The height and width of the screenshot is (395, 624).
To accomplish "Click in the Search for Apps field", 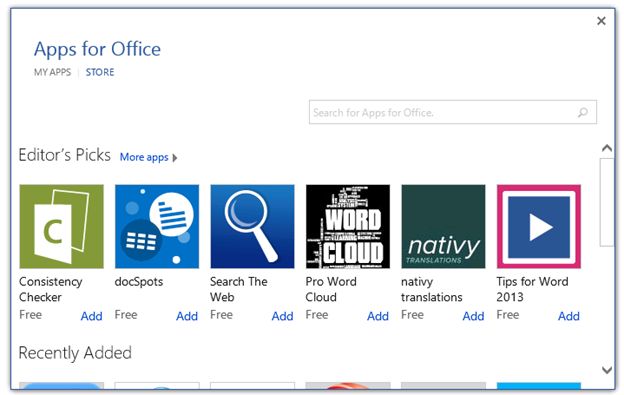I will point(452,112).
